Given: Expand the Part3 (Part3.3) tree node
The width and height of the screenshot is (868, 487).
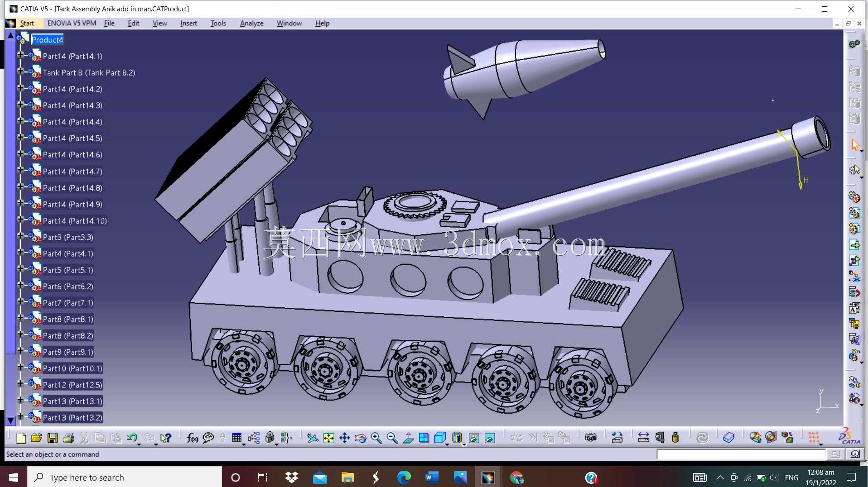Looking at the screenshot, I should pos(20,236).
